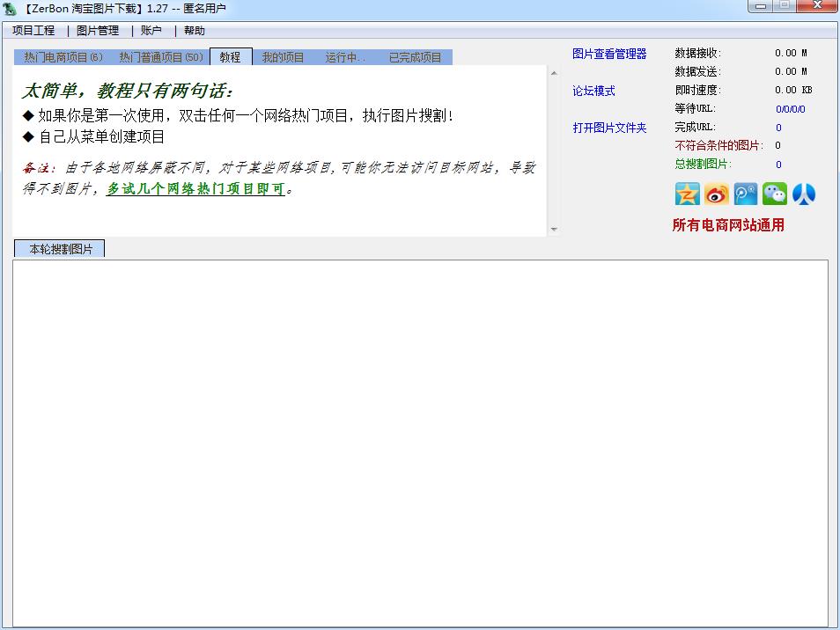Open the 已完成项目 tab

coord(416,57)
